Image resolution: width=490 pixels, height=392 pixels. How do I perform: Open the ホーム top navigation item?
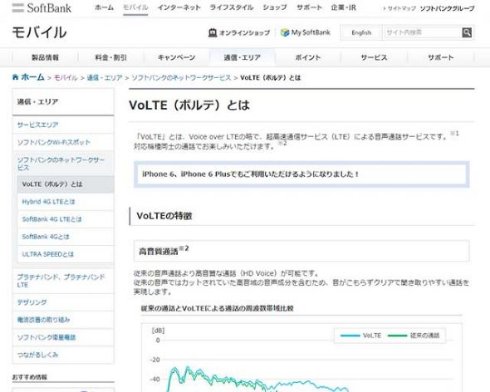pos(104,8)
